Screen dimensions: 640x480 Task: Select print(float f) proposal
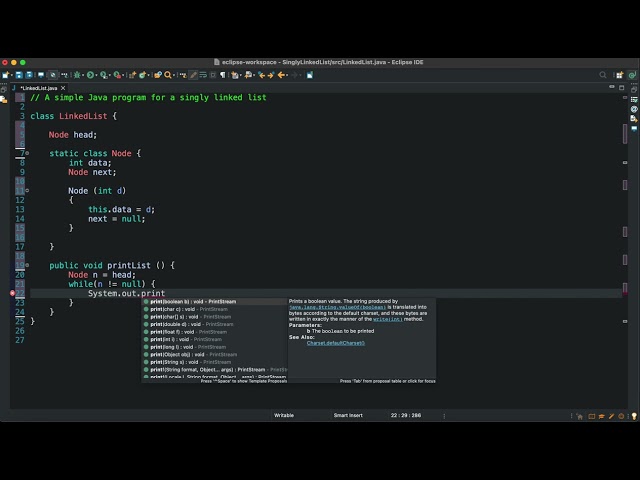click(214, 332)
